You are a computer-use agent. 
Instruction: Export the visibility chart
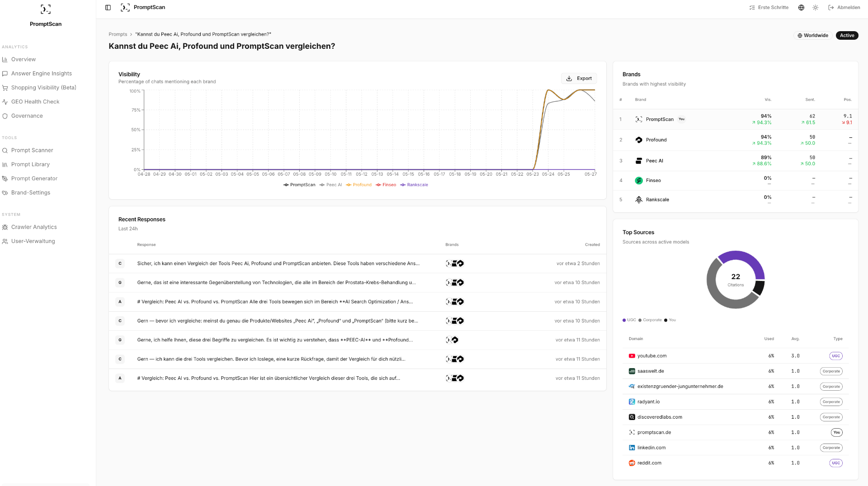coord(579,79)
